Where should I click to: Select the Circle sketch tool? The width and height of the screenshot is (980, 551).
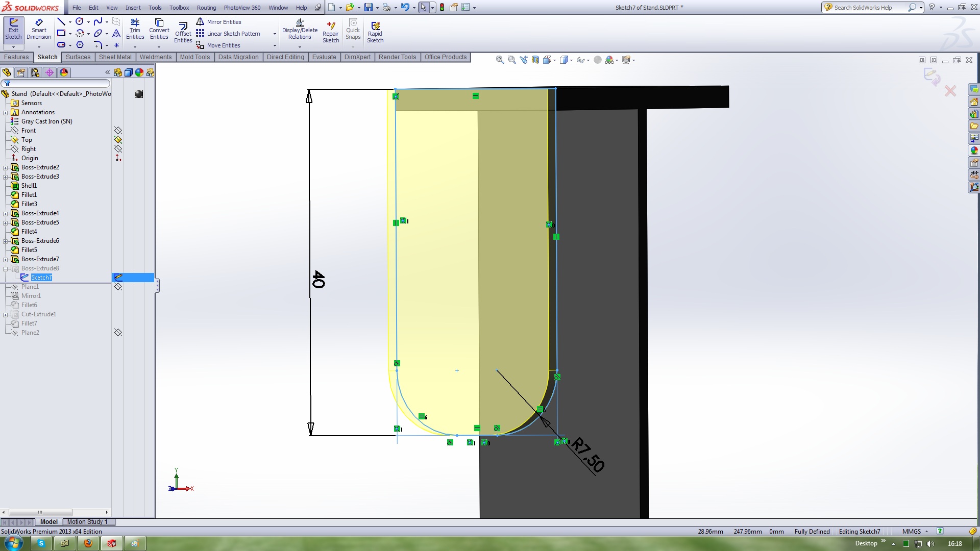(80, 21)
